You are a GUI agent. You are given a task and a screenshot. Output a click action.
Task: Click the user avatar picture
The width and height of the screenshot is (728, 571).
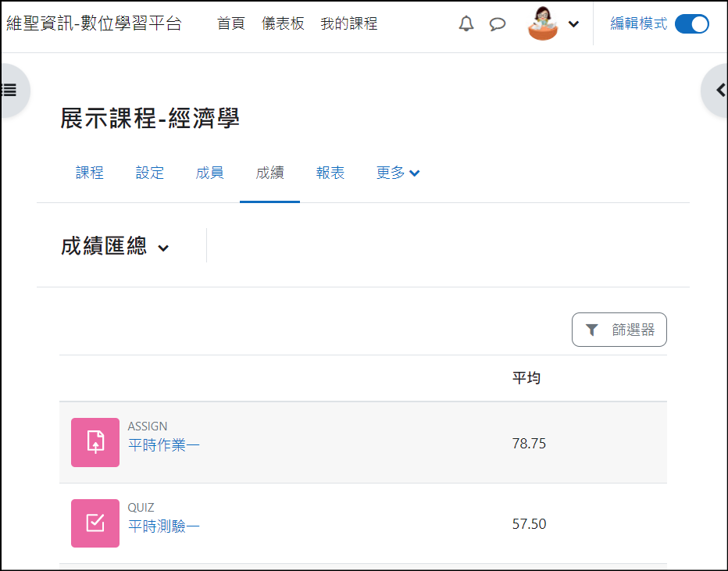tap(544, 23)
